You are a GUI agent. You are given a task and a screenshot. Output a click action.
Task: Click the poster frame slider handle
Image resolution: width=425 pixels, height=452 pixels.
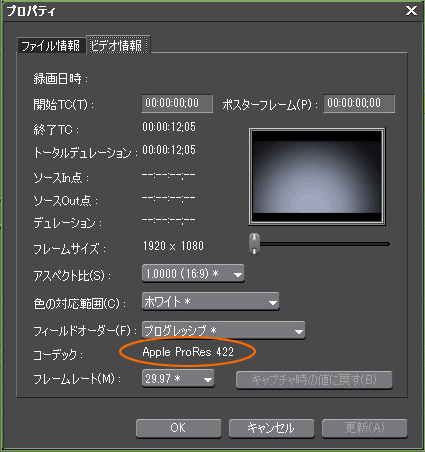click(x=254, y=243)
